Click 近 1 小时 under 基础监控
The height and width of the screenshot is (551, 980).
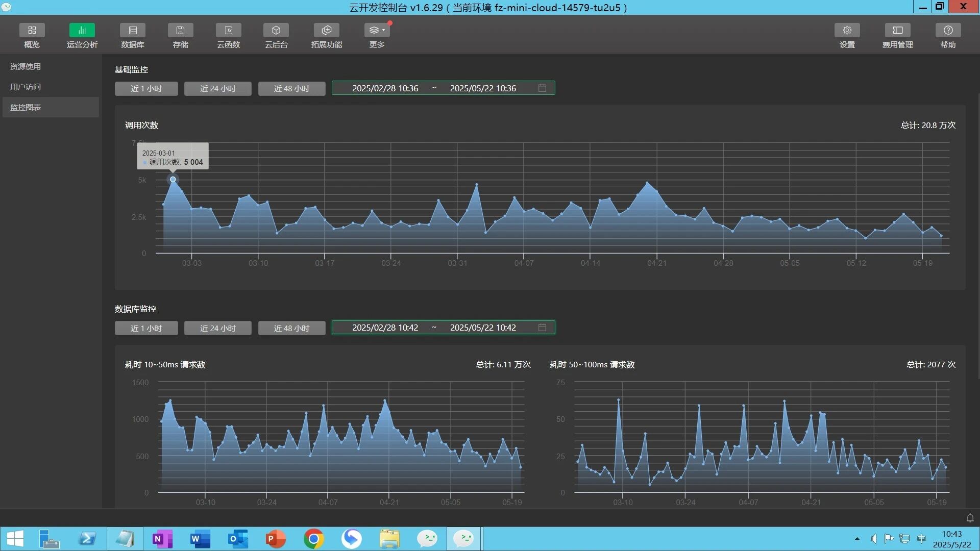pos(146,89)
